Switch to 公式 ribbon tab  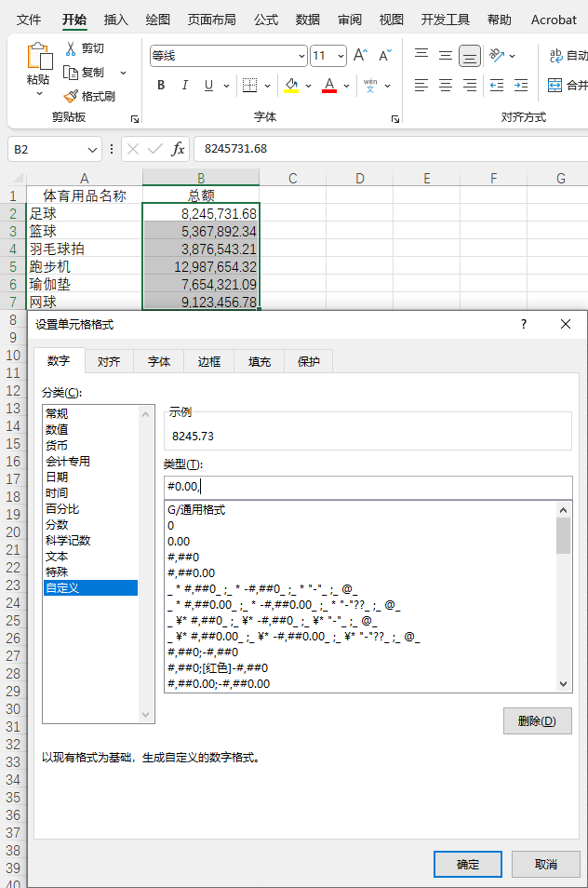tap(266, 20)
